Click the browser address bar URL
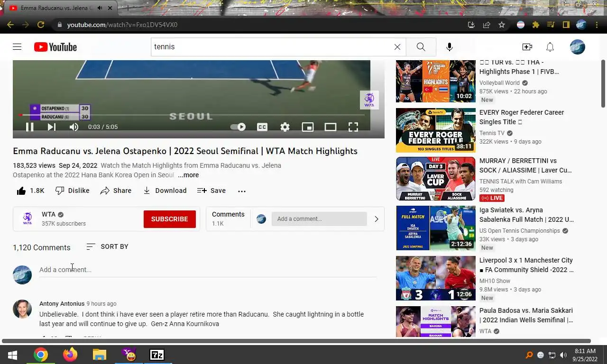Viewport: 607px width, 364px height. pyautogui.click(x=122, y=25)
